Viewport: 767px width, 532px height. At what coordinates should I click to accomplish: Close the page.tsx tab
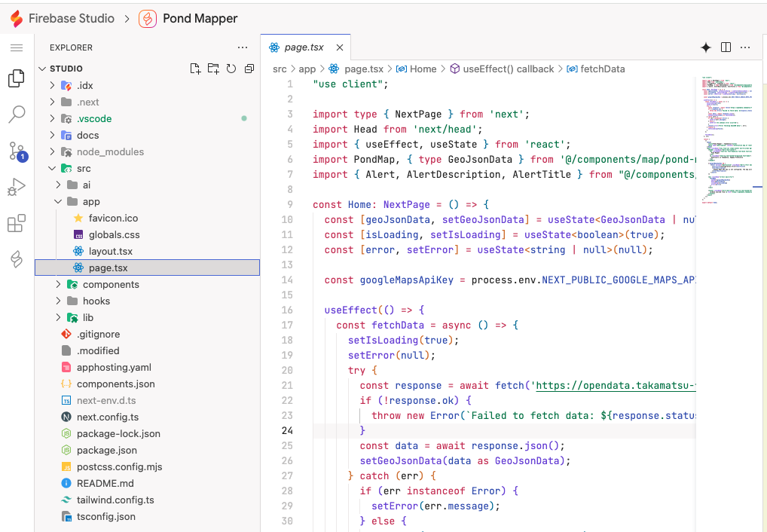(x=340, y=47)
